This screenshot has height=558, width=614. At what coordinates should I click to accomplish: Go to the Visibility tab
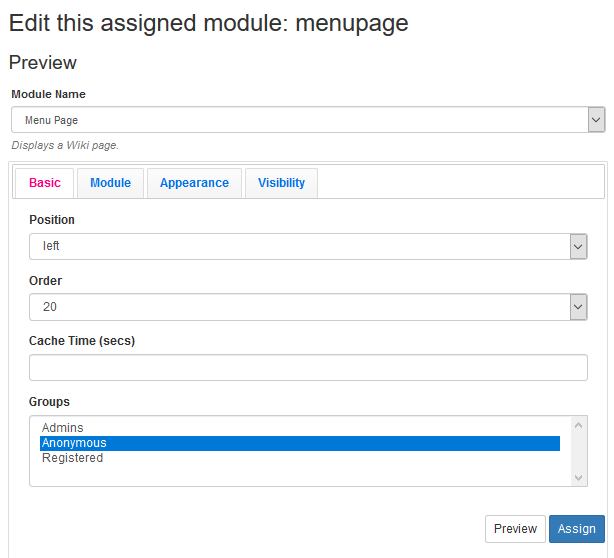281,183
